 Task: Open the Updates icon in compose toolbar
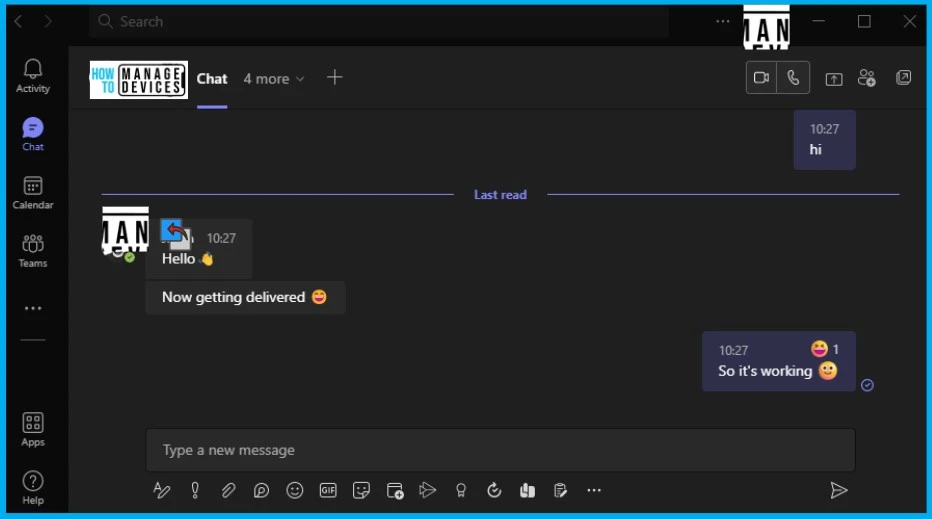pyautogui.click(x=494, y=490)
